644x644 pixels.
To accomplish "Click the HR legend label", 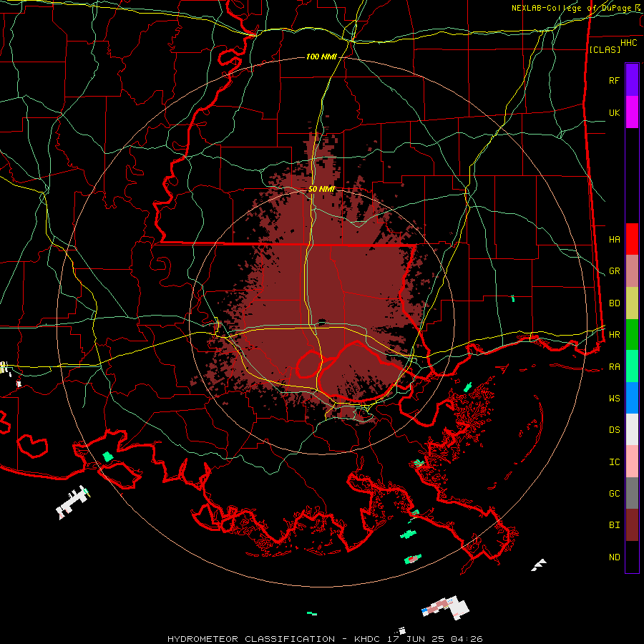I will pyautogui.click(x=614, y=335).
